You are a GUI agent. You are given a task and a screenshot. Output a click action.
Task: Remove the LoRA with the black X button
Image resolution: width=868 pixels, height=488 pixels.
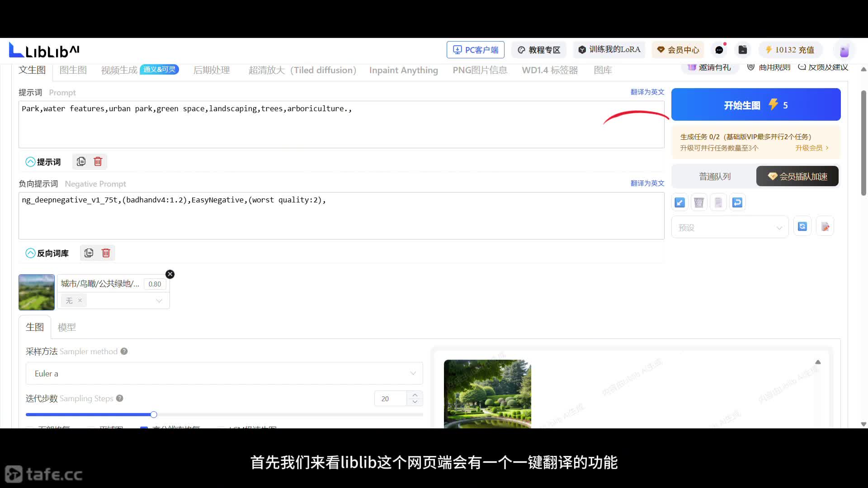(170, 274)
